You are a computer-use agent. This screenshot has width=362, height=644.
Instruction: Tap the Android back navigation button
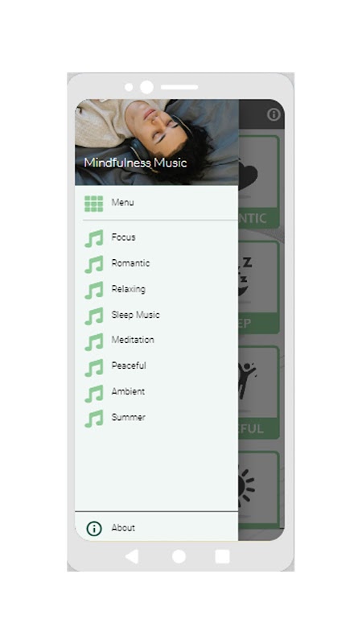click(132, 556)
